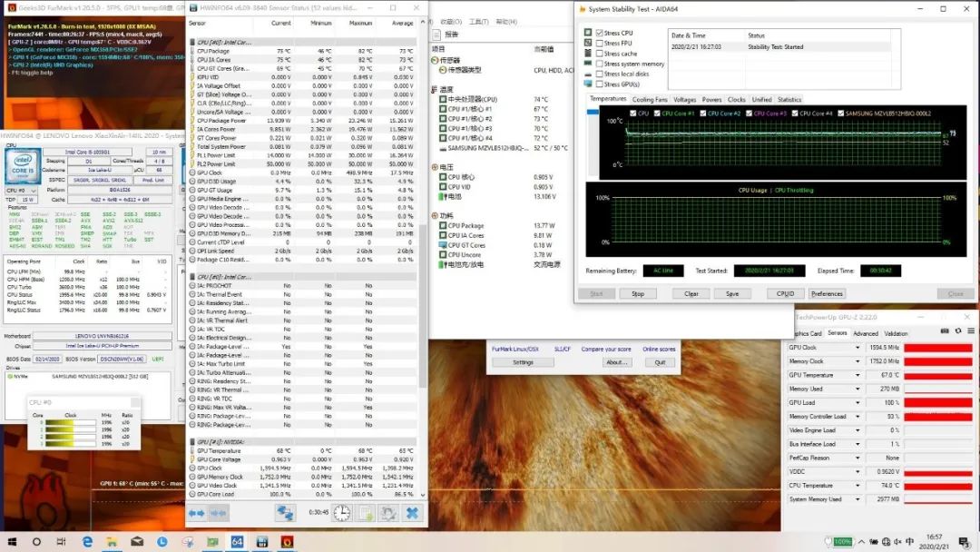This screenshot has height=552, width=980.
Task: Enable Stress FPU checkbox
Action: pyautogui.click(x=600, y=43)
